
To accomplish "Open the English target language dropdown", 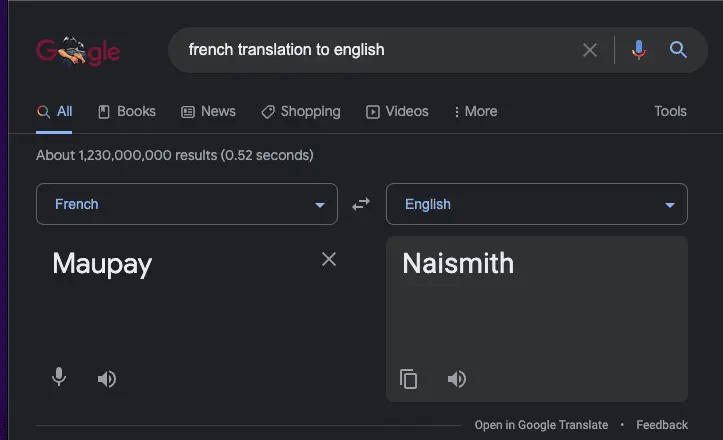I will [537, 204].
